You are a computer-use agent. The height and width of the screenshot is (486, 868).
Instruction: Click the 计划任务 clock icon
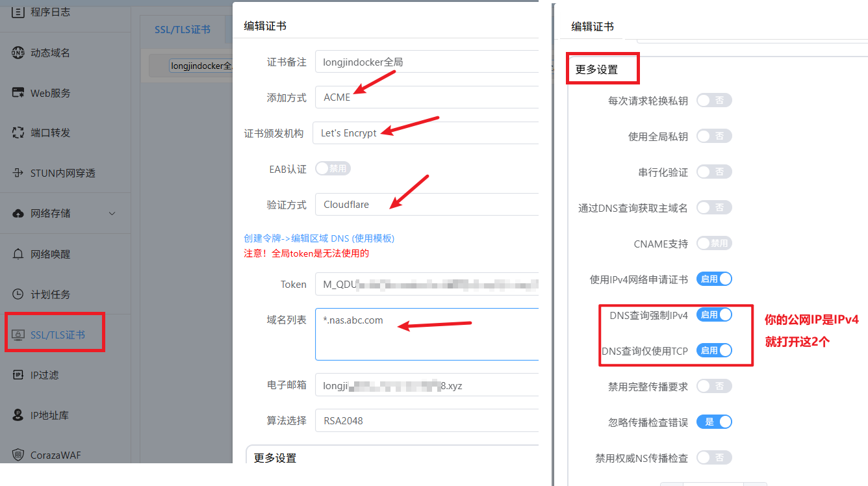18,294
